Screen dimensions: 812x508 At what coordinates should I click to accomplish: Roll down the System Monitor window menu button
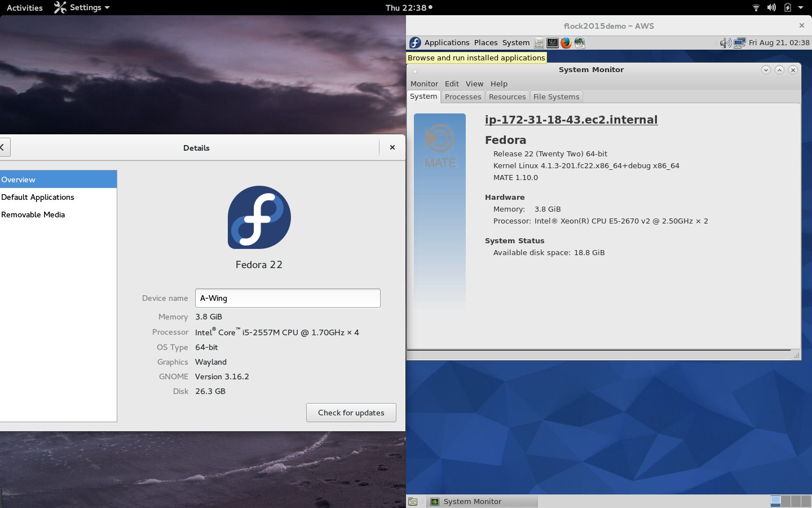[766, 70]
